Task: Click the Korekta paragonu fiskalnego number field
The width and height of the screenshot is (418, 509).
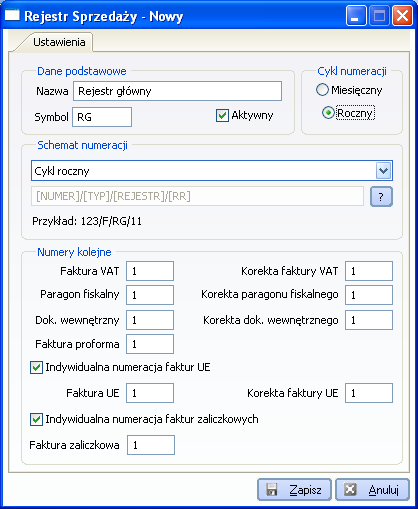Action: pyautogui.click(x=369, y=295)
